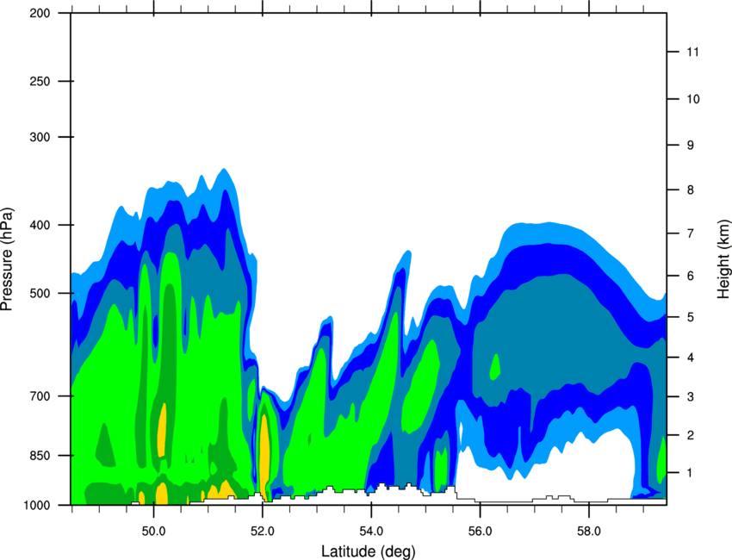Click the 400 pressure tick label
Image resolution: width=732 pixels, height=560 pixels.
(x=40, y=225)
